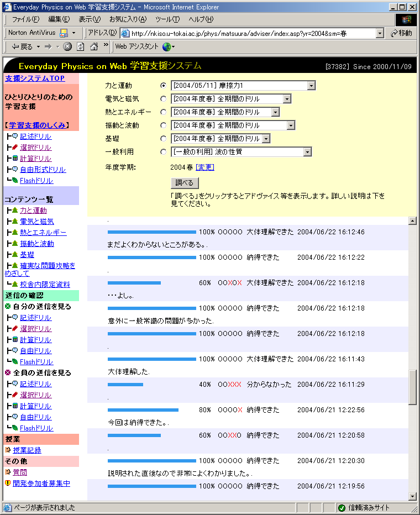Open the 熱とエネルギー drill dropdown
The image size is (420, 515).
tap(225, 112)
